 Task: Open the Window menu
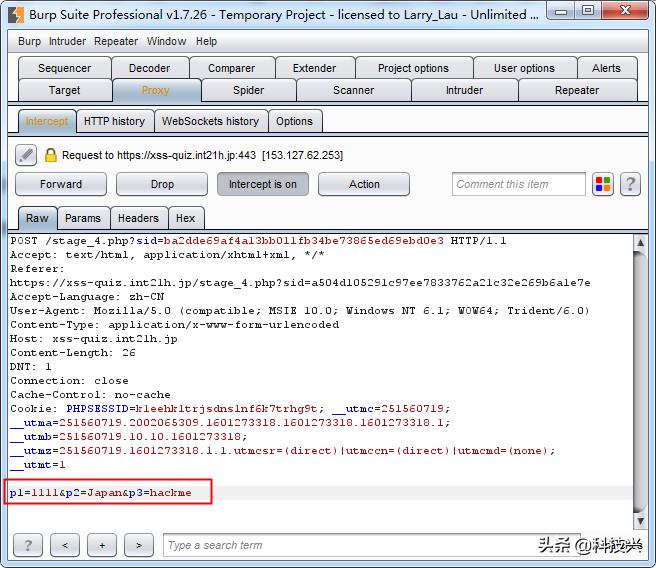point(167,41)
